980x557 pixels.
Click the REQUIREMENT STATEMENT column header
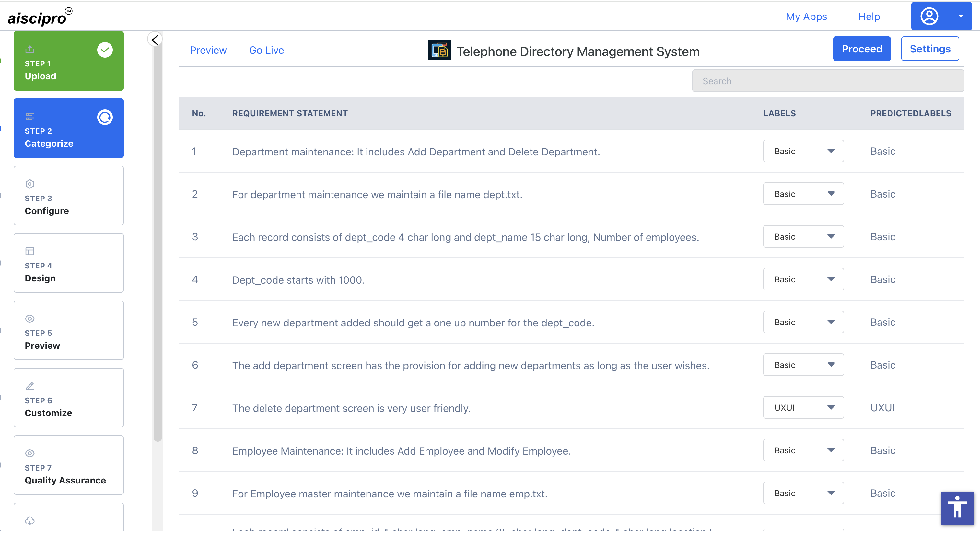[290, 113]
